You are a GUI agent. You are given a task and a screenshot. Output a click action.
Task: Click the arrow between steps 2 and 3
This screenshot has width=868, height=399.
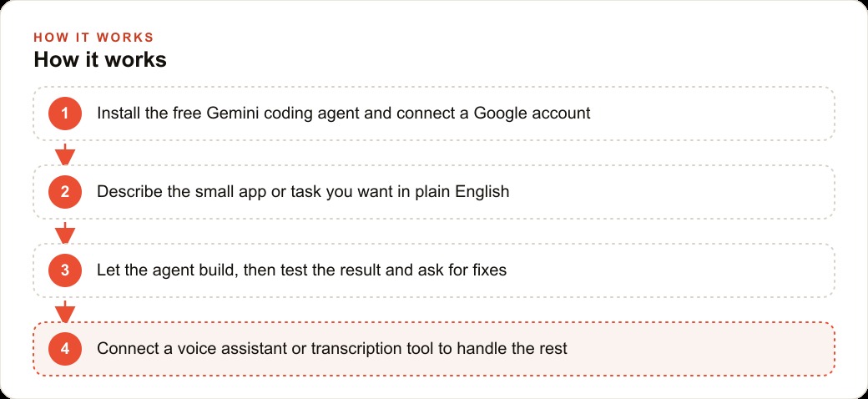65,233
